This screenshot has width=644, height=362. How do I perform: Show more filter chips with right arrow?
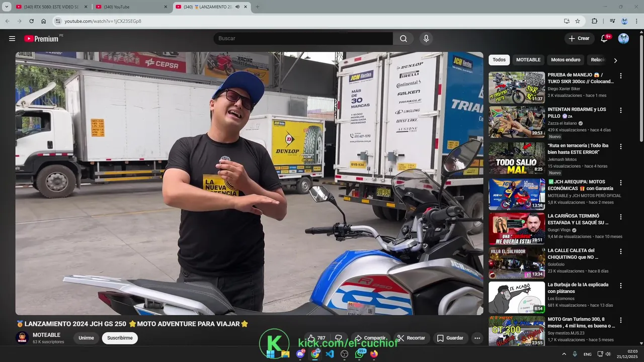click(615, 60)
